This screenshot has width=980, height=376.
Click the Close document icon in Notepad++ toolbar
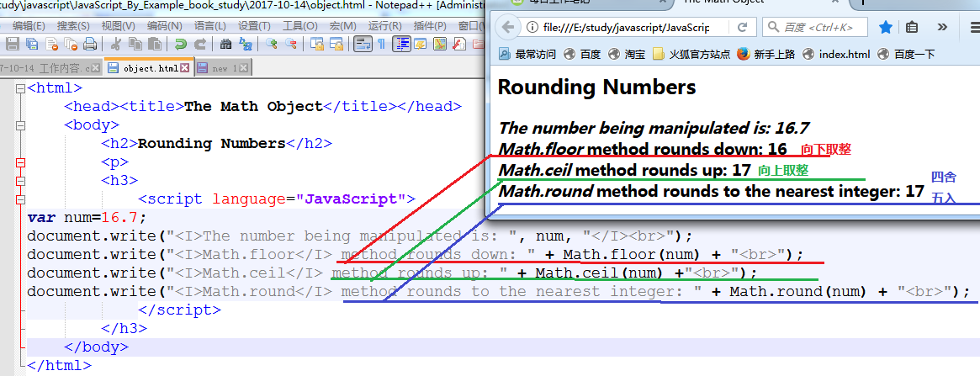tap(51, 44)
